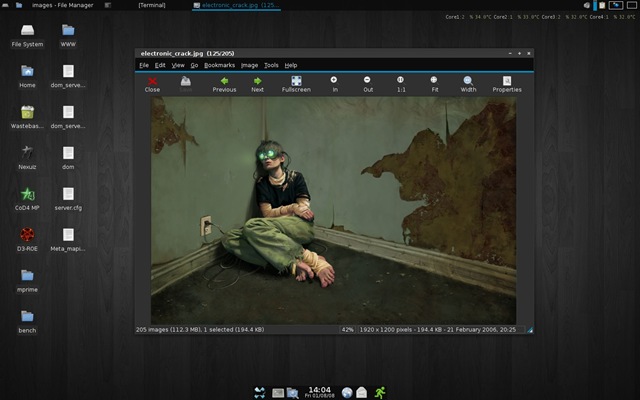Open the file search launcher in bottom panel
The image size is (640, 400).
[x=293, y=393]
